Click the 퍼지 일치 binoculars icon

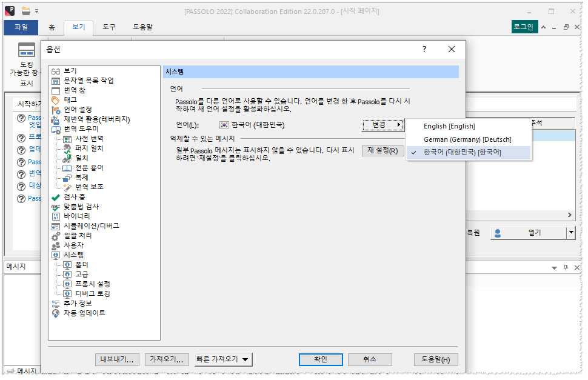pos(67,148)
